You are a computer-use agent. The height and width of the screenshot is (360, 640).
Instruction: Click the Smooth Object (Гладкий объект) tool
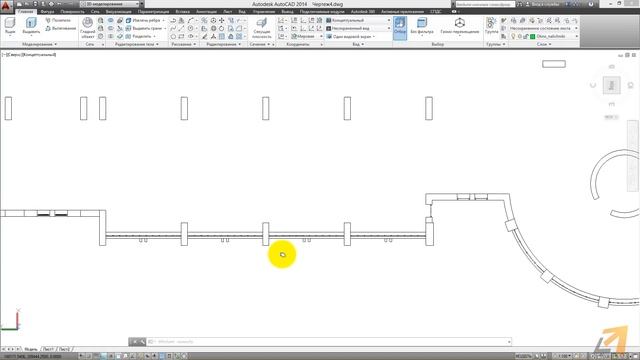click(87, 28)
